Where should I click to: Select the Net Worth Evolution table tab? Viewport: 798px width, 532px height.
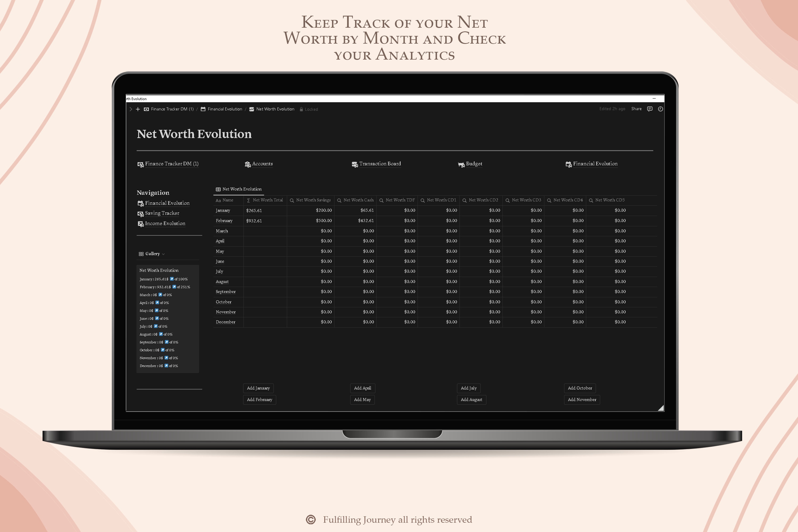point(239,189)
